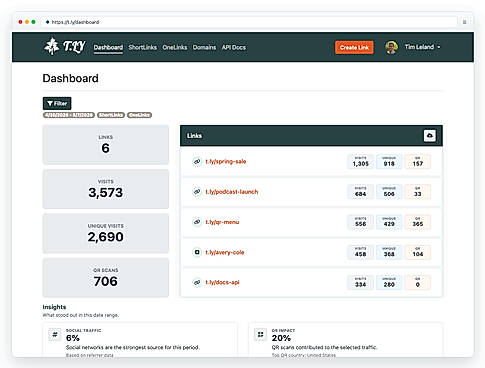Click the podcast-launch unique badge 506
485x368 pixels.
point(389,192)
